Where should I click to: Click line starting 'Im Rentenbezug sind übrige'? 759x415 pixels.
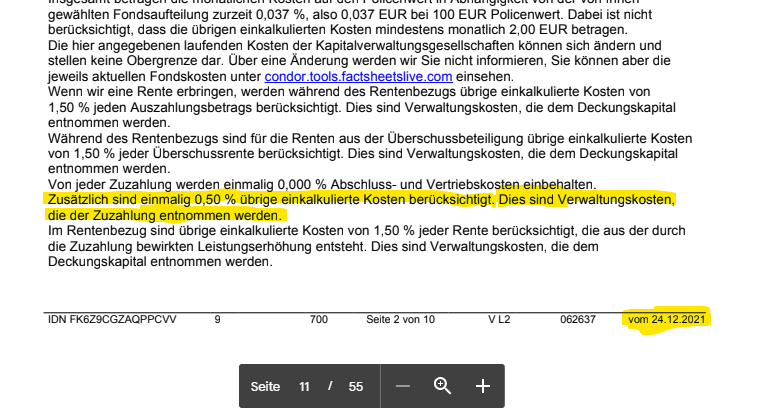(x=366, y=231)
